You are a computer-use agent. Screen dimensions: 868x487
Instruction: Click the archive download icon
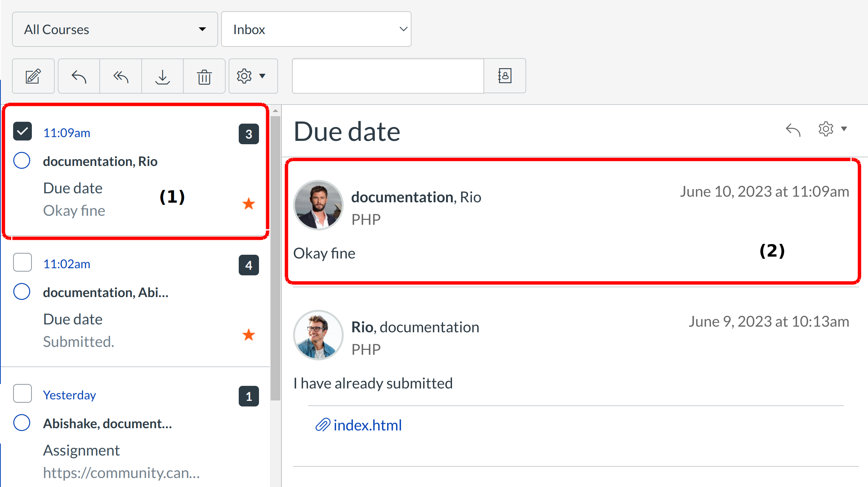[162, 76]
